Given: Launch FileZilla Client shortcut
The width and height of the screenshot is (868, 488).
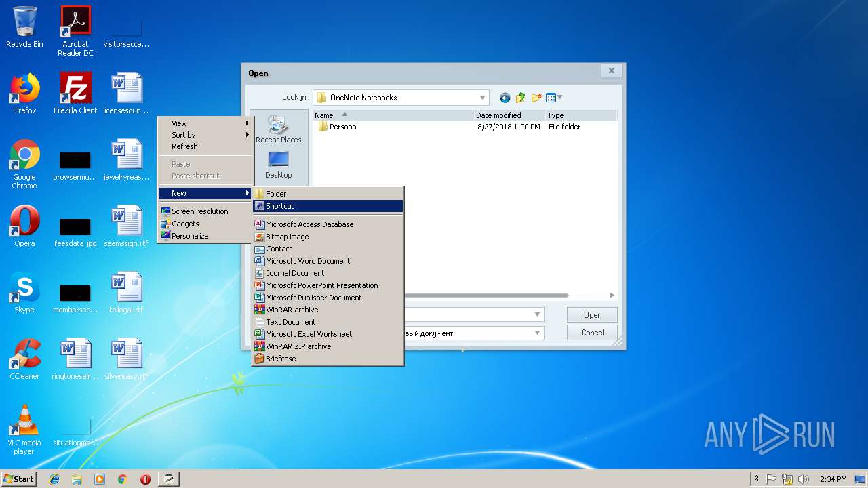Looking at the screenshot, I should (75, 94).
